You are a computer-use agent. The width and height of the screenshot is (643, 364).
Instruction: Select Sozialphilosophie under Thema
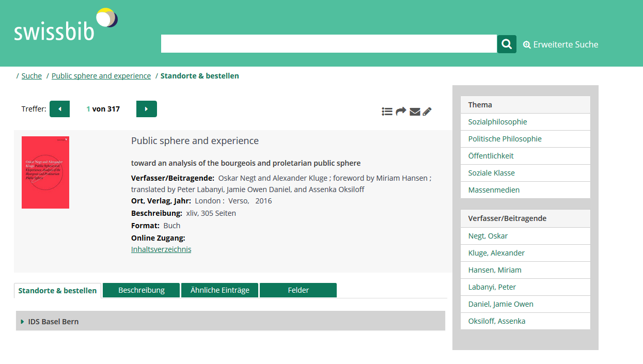click(497, 122)
